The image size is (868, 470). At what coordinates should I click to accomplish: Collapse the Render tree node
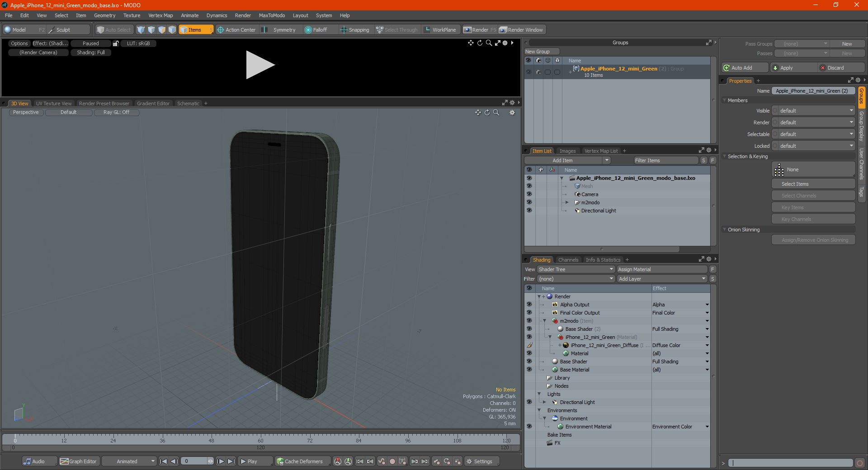(539, 296)
